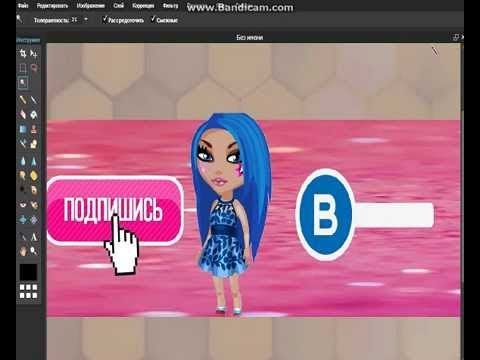Select the Paint Bucket tool
This screenshot has width=480, height=360.
point(34,115)
